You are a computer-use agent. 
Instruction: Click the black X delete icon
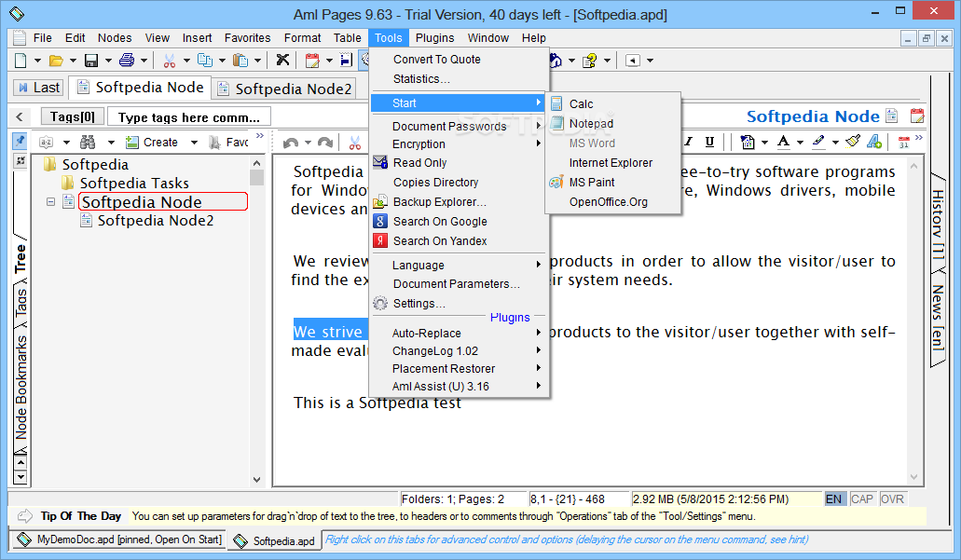[281, 60]
